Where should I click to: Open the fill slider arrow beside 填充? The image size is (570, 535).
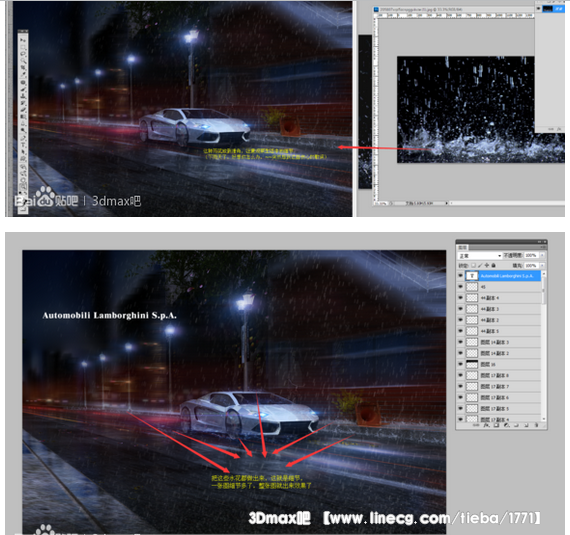coord(542,265)
